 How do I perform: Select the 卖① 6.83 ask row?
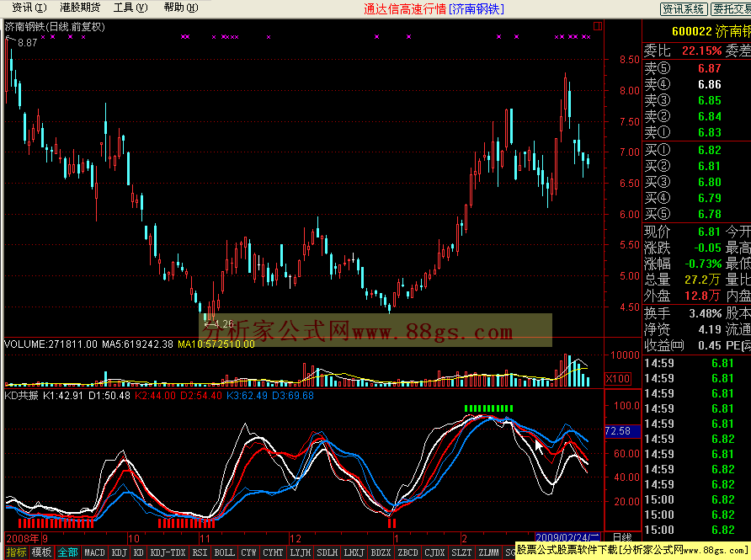[696, 132]
